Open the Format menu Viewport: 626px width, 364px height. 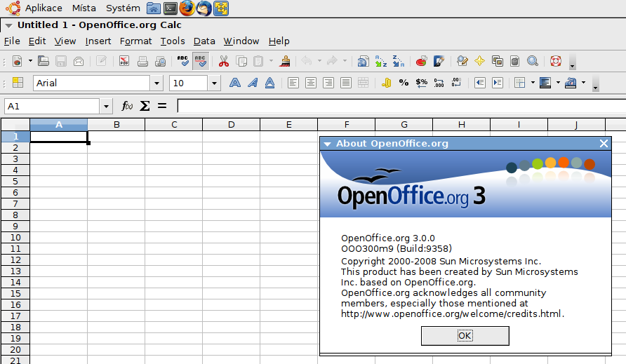(x=135, y=41)
